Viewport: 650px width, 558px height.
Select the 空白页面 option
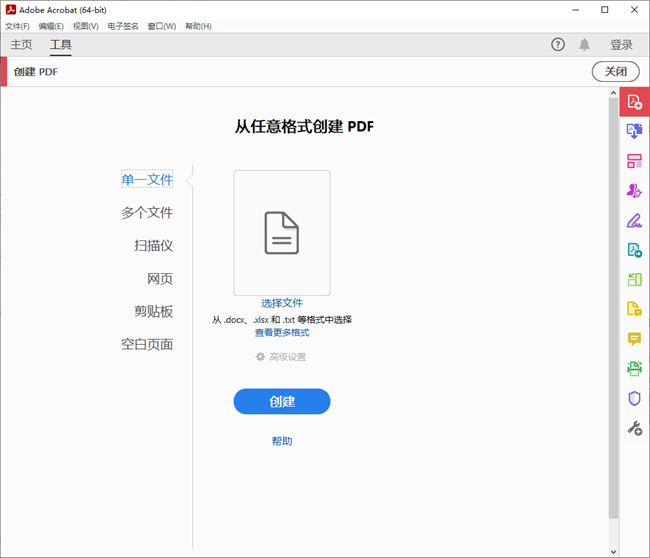pos(147,344)
